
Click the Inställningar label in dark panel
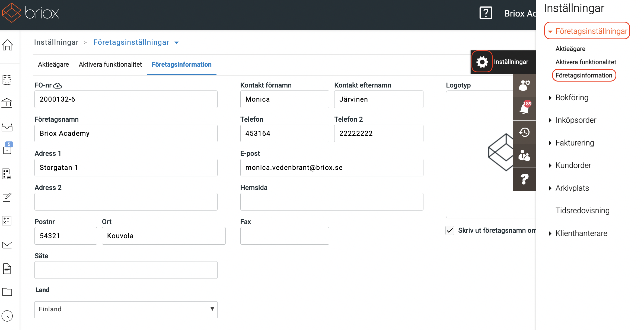511,62
